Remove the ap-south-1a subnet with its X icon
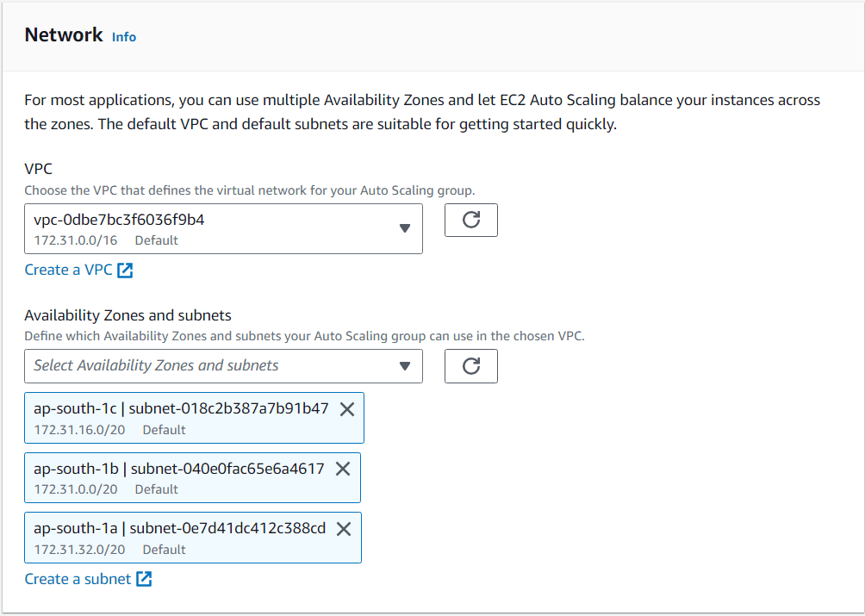The width and height of the screenshot is (865, 616). pos(343,530)
